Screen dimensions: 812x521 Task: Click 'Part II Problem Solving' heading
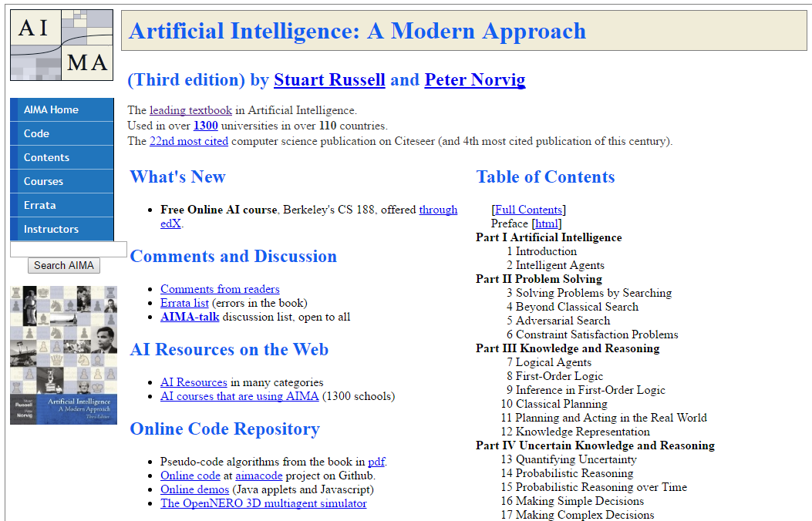tap(538, 279)
